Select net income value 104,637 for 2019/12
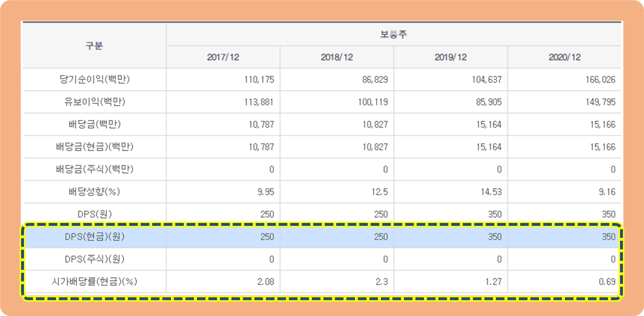 point(486,80)
